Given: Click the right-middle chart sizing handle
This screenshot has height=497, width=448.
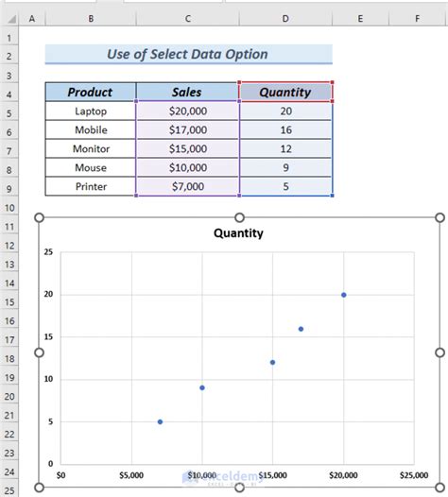Looking at the screenshot, I should (440, 352).
